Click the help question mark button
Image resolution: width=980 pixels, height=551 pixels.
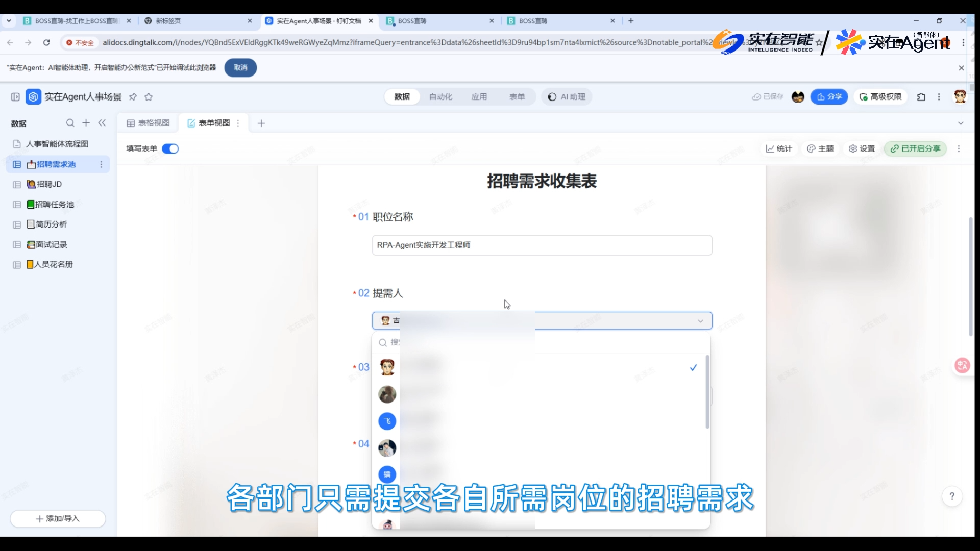[951, 496]
